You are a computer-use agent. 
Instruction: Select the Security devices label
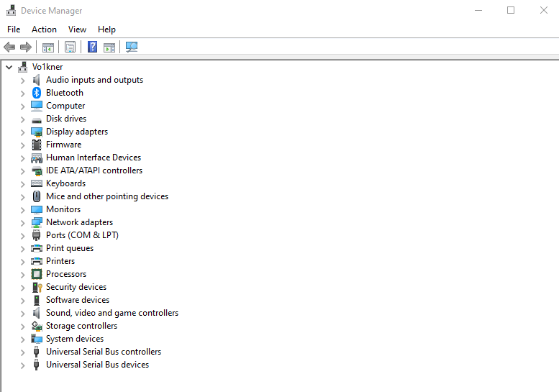coord(76,287)
